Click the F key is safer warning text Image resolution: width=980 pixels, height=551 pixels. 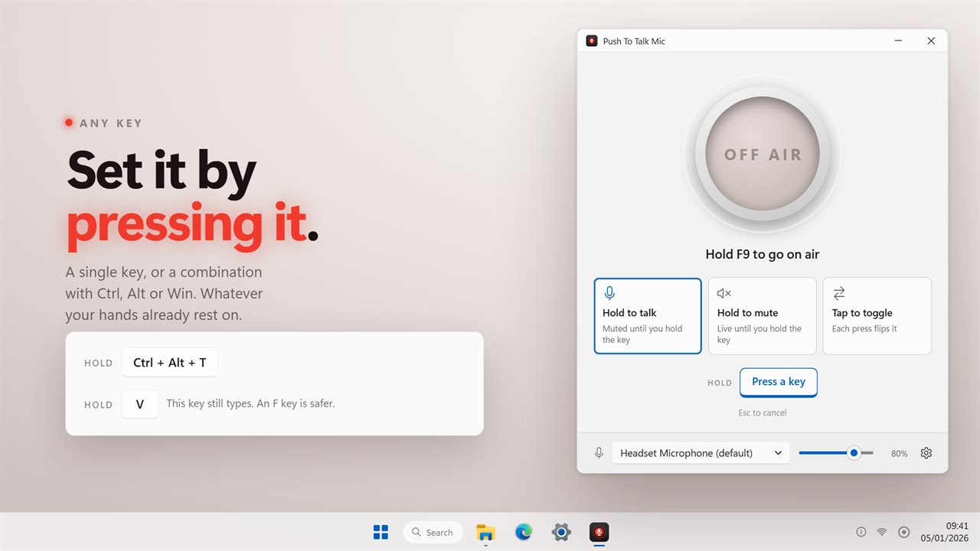[x=250, y=403]
